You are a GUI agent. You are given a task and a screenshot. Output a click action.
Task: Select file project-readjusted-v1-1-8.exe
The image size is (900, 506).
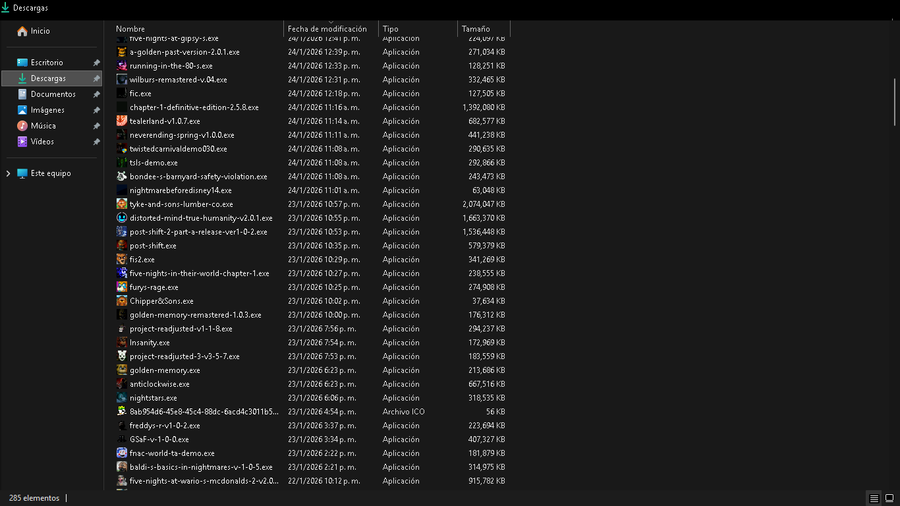[181, 329]
